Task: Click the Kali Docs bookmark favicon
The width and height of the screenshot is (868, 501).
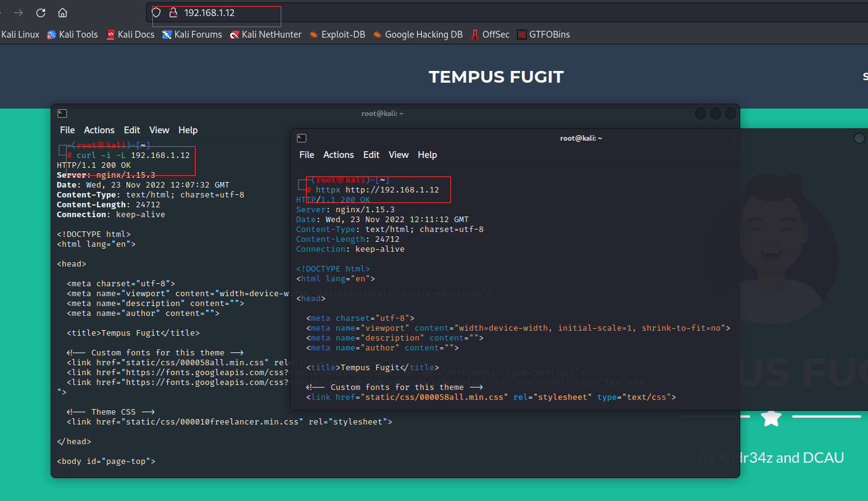Action: (x=111, y=35)
